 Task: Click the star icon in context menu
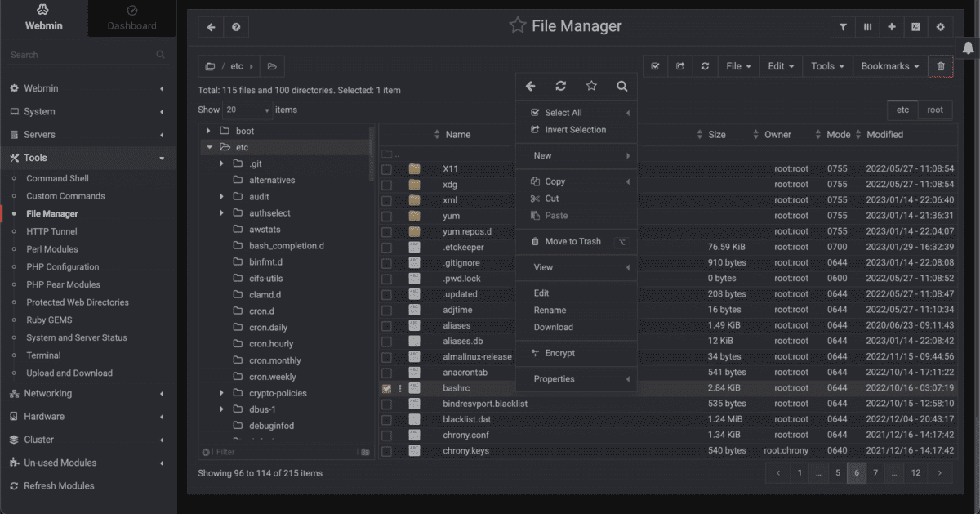[591, 86]
